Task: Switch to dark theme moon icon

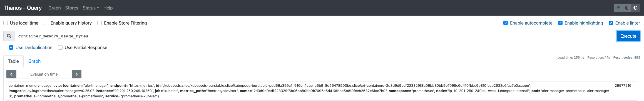Action: [627, 8]
